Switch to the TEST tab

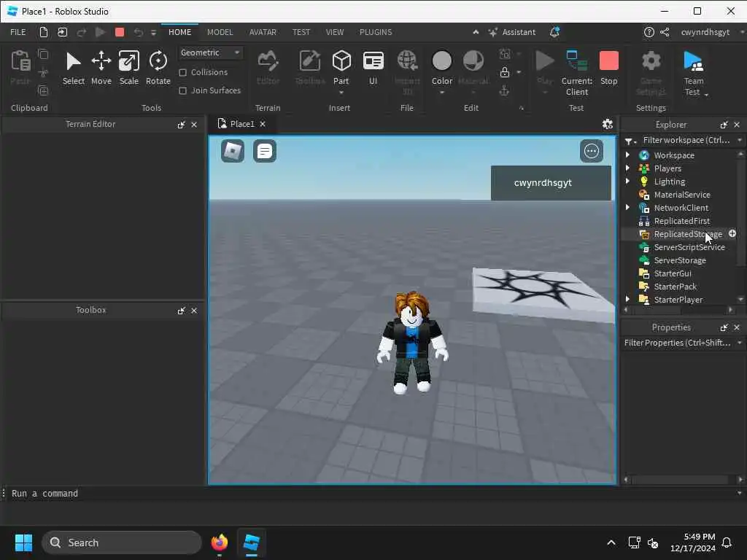point(301,32)
